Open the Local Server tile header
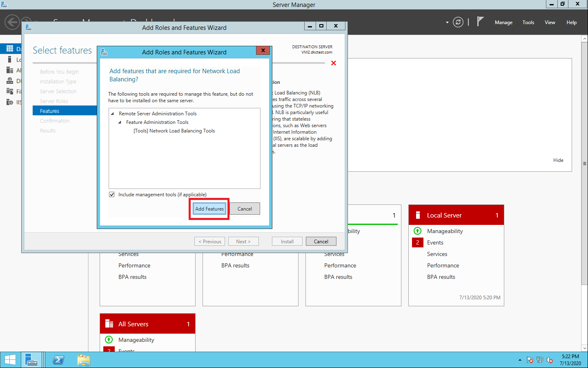 point(456,215)
